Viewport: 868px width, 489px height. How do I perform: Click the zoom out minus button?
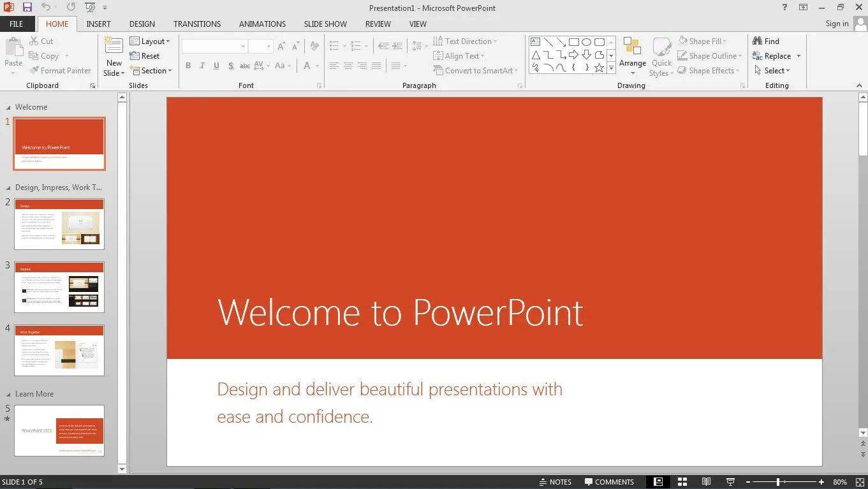748,482
